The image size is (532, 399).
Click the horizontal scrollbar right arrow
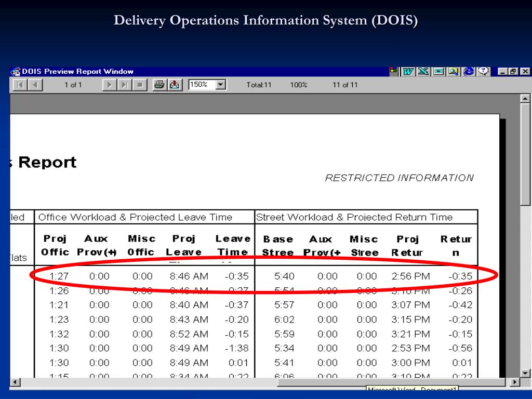click(515, 382)
